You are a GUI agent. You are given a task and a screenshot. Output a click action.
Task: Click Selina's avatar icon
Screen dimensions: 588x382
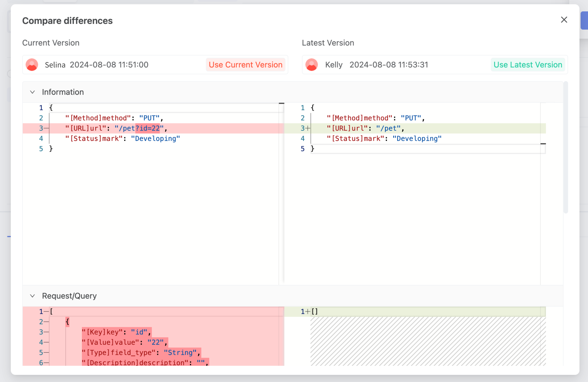point(32,65)
